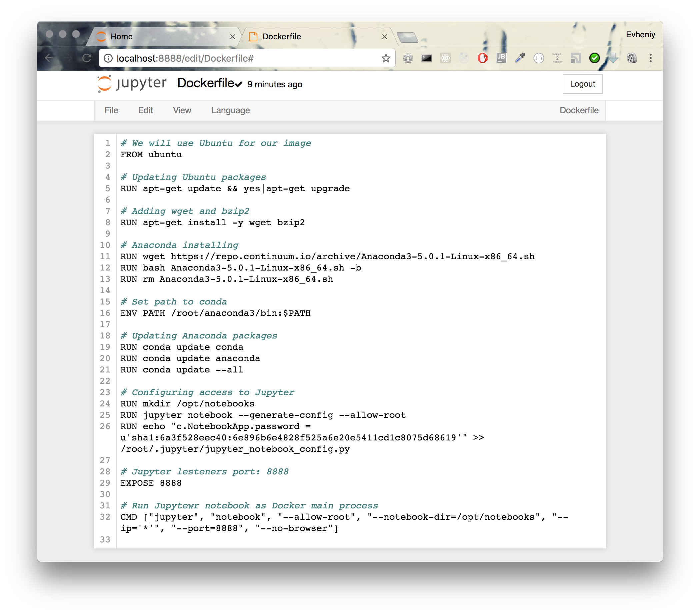Click the applet/object counter extension icon
This screenshot has height=615, width=700.
[557, 58]
